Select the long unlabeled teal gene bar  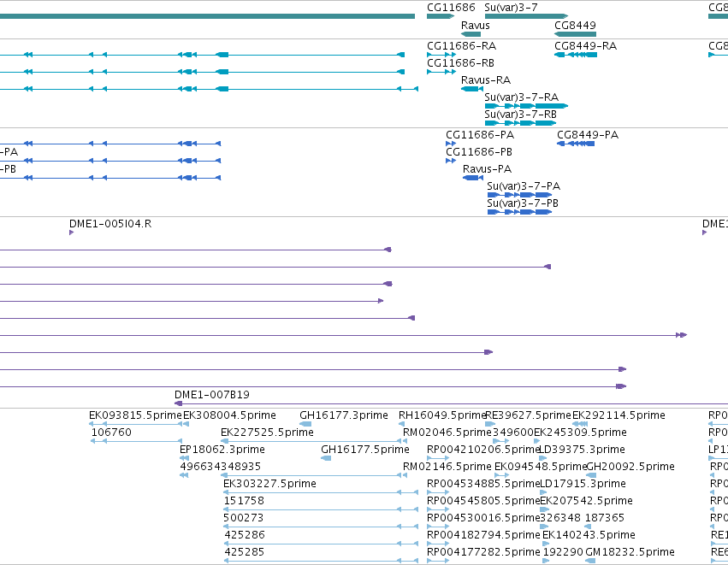click(x=207, y=16)
